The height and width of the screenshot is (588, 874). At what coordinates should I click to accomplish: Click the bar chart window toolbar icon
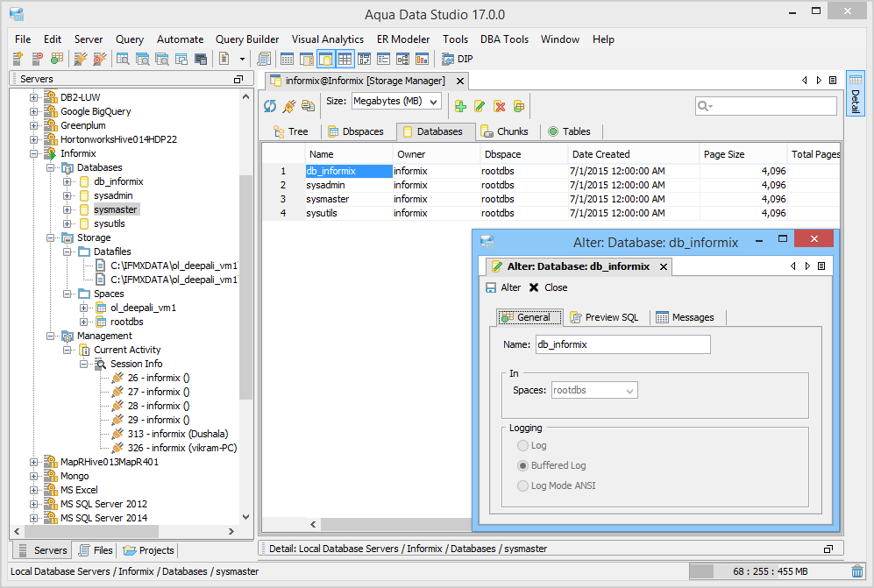pos(422,59)
